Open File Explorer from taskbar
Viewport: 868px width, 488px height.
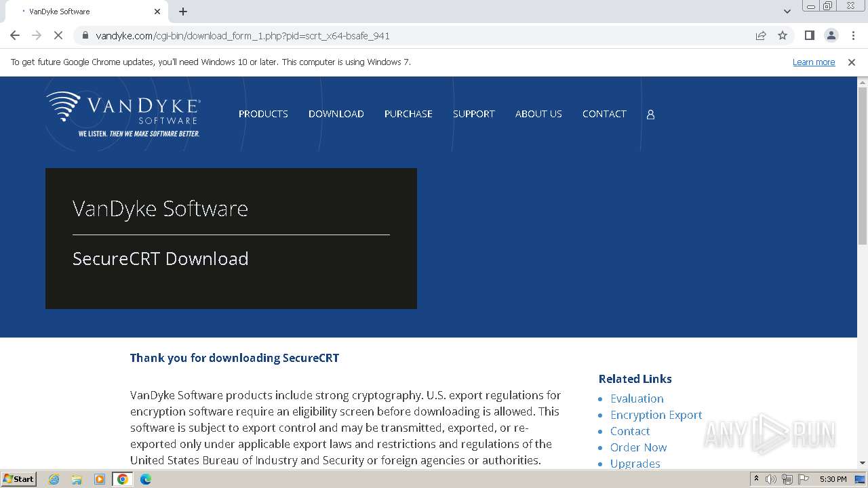click(x=77, y=479)
